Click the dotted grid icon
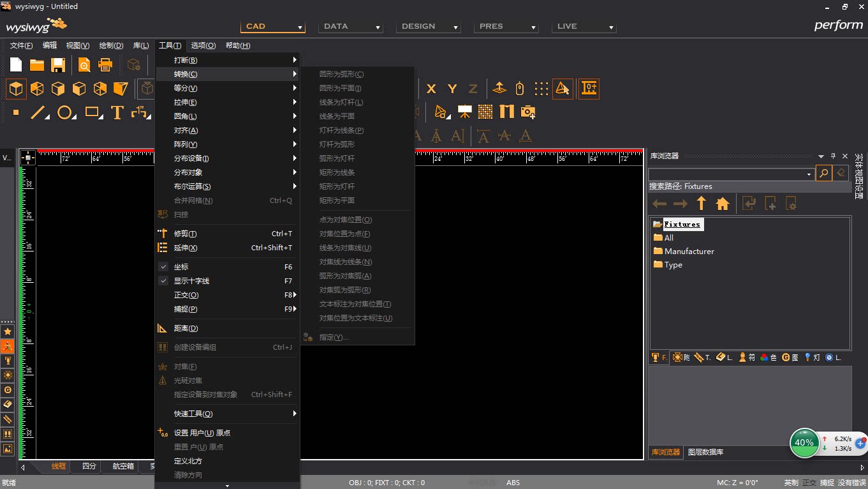Screen dimensions: 868x489 (x=541, y=89)
